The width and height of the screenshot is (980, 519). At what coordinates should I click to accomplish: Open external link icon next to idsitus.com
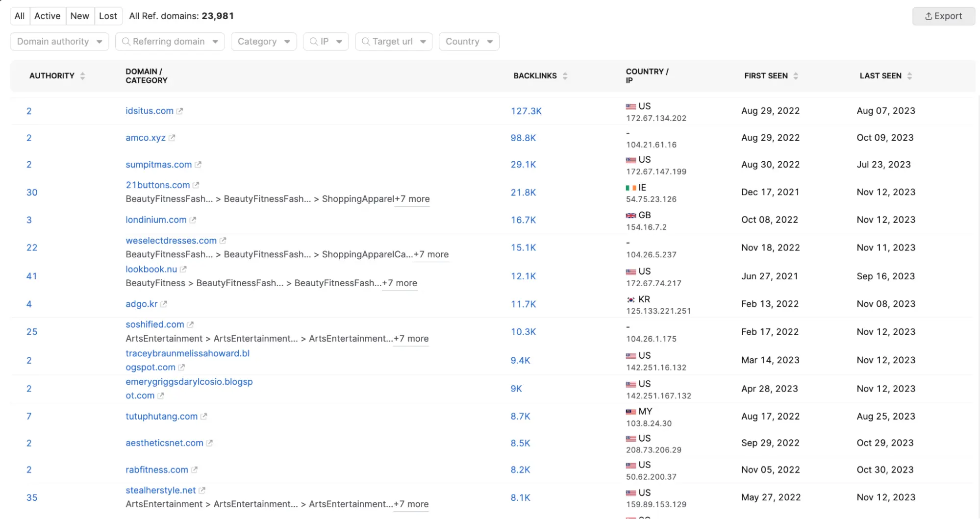pyautogui.click(x=180, y=111)
